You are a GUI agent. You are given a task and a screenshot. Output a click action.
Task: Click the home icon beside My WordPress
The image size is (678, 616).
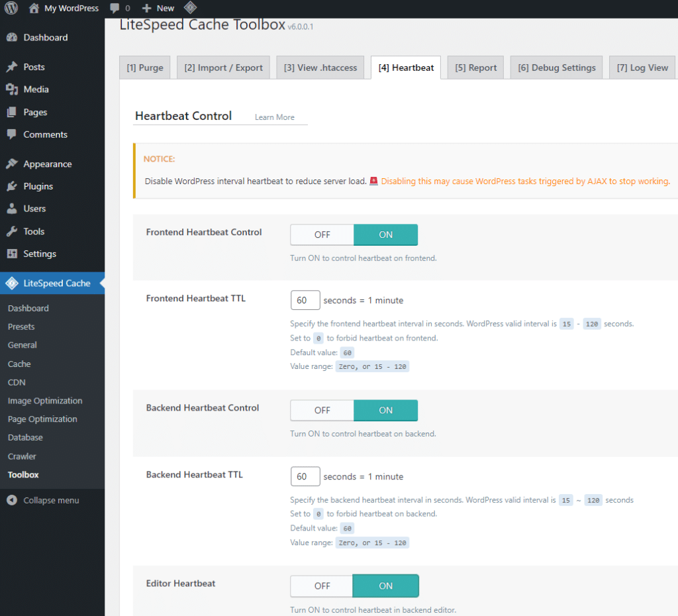[34, 8]
